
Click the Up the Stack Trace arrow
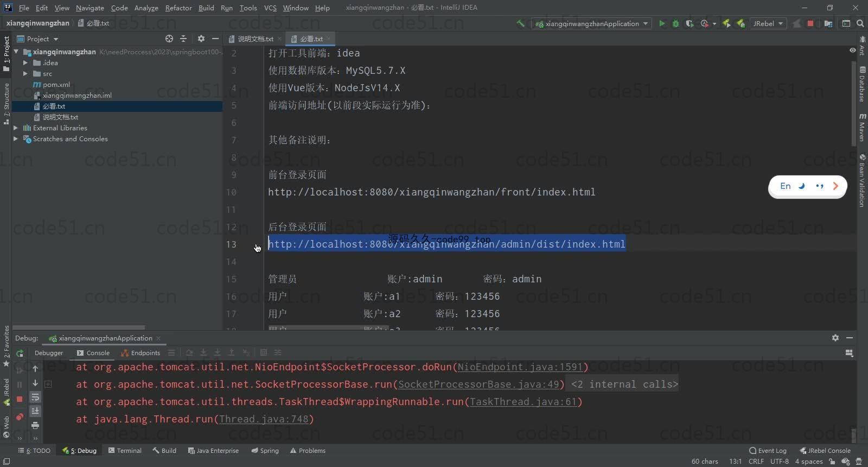click(35, 368)
